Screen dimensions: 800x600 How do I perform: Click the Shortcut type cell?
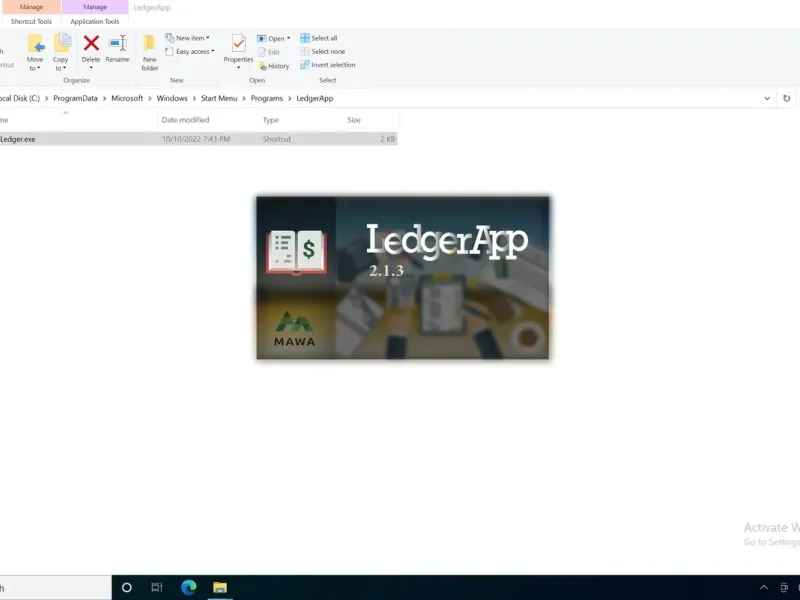[x=277, y=139]
